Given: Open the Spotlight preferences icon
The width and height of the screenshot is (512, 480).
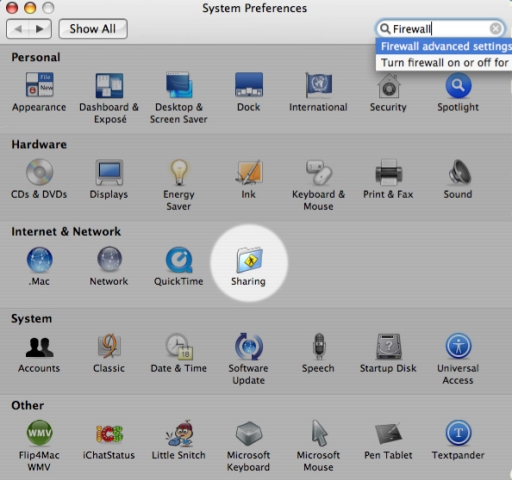Looking at the screenshot, I should coord(458,85).
